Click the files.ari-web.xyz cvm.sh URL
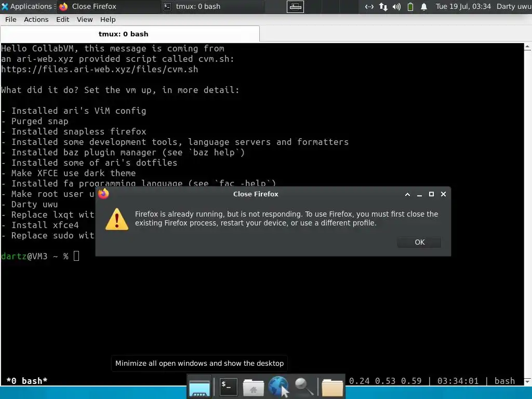532x399 pixels. 99,69
